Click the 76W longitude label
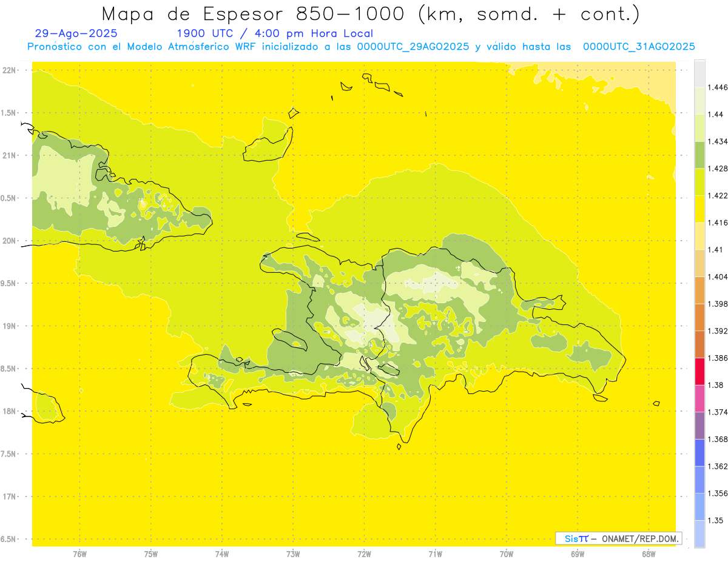728x562 pixels. 79,554
